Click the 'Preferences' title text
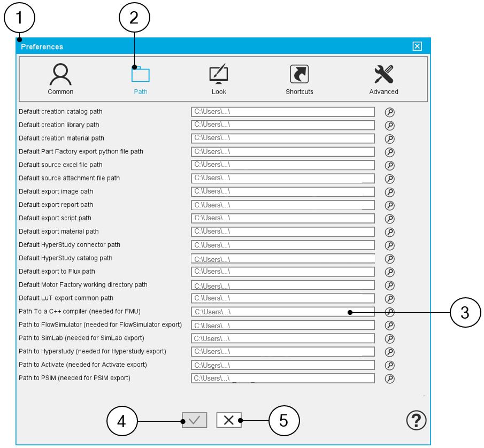This screenshot has height=448, width=484. click(x=42, y=47)
